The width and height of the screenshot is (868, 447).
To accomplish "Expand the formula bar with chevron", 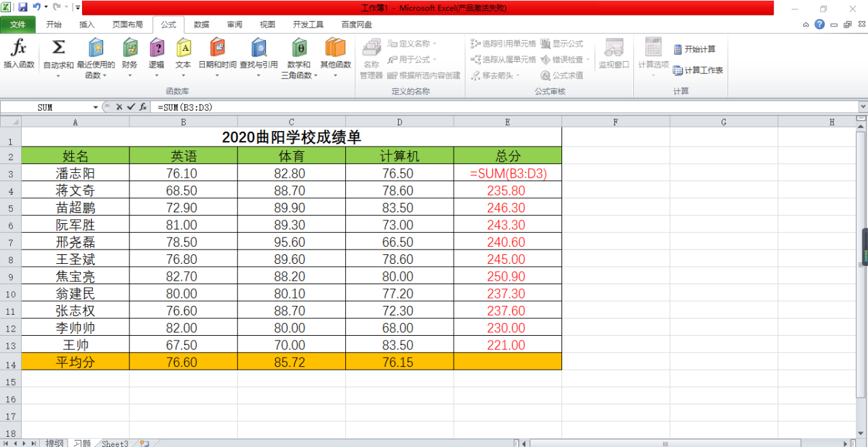I will pos(863,107).
